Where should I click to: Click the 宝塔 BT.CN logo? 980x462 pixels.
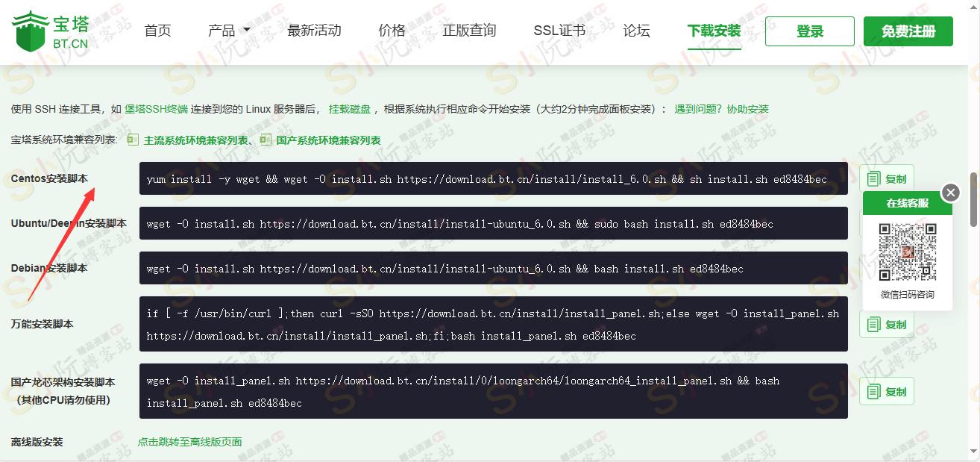[51, 31]
